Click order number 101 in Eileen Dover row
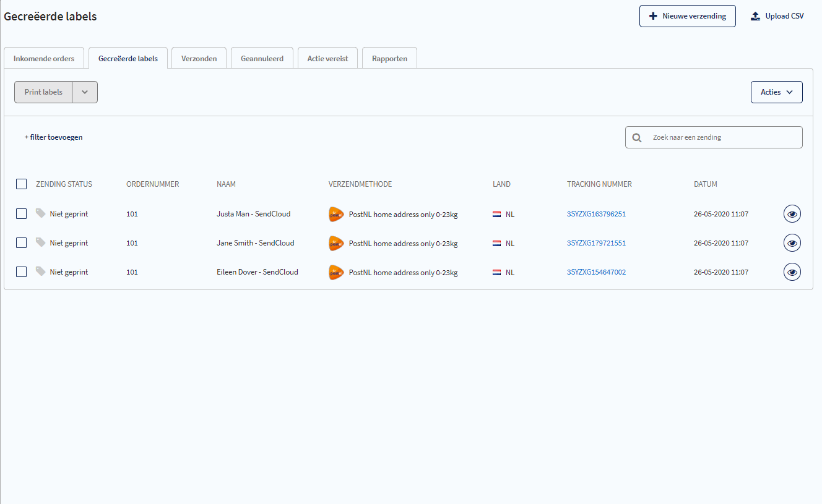Viewport: 822px width, 504px height. coord(132,272)
